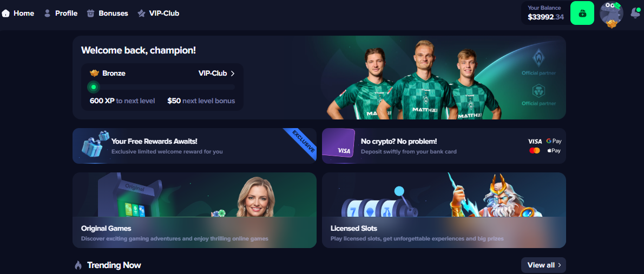Expand VIP-Club via chevron arrow
Image resolution: width=644 pixels, height=274 pixels.
coord(233,73)
